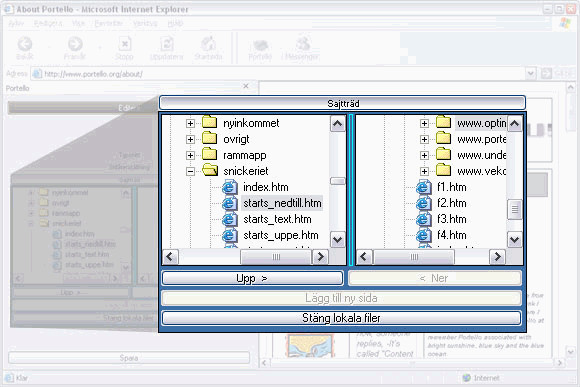This screenshot has width=580, height=387.
Task: Expand the nyinkommet folder
Action: click(x=190, y=123)
